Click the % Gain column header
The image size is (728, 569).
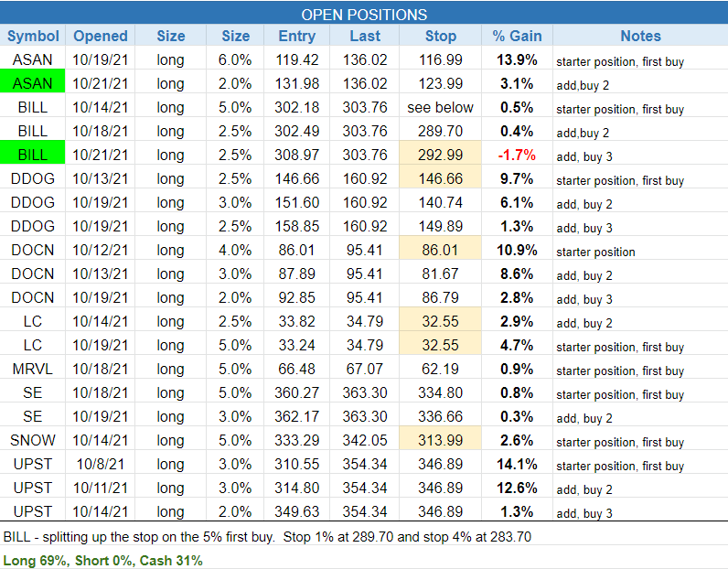517,36
